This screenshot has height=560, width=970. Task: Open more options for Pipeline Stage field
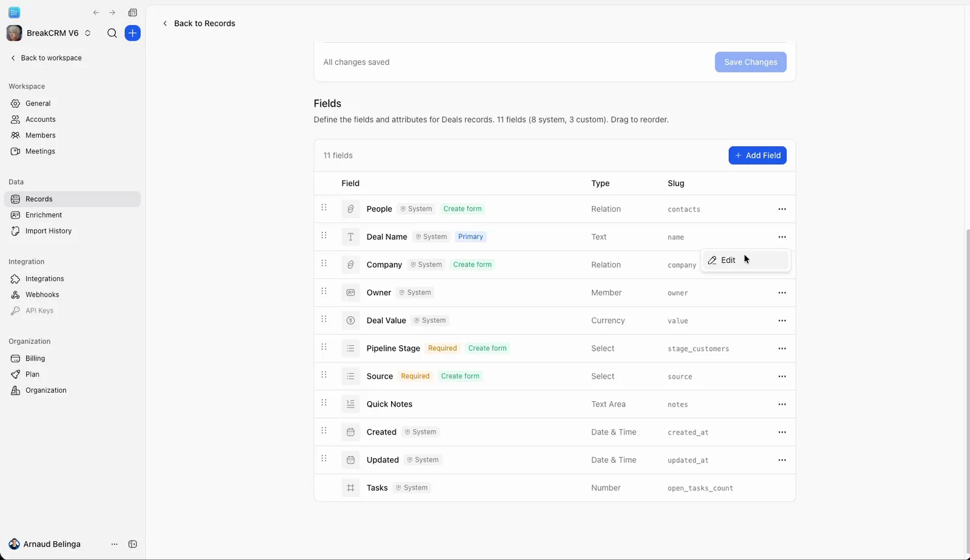pyautogui.click(x=782, y=348)
